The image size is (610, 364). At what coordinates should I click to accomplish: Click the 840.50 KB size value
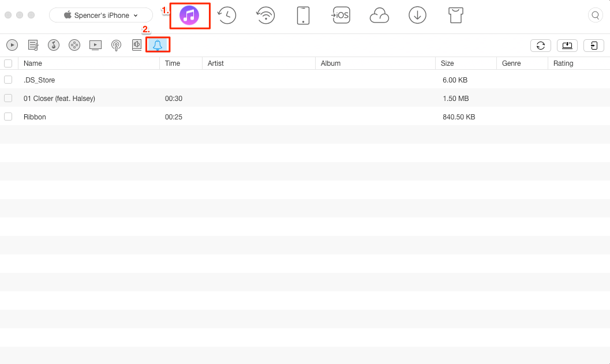point(459,117)
